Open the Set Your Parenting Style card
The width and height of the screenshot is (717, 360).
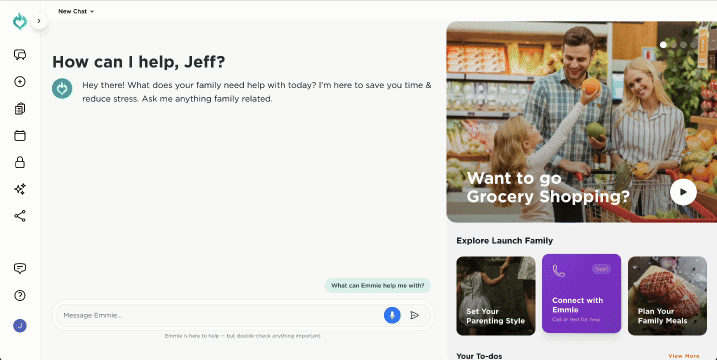point(496,296)
